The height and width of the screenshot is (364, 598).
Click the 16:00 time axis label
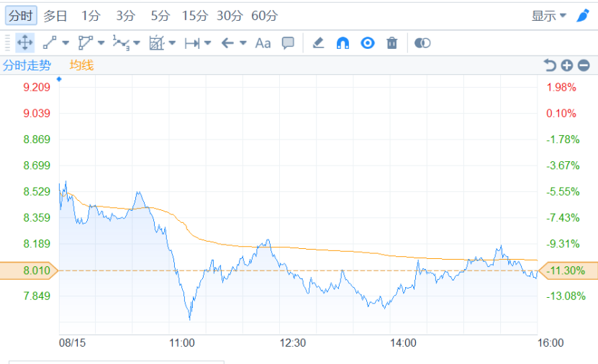coord(551,342)
